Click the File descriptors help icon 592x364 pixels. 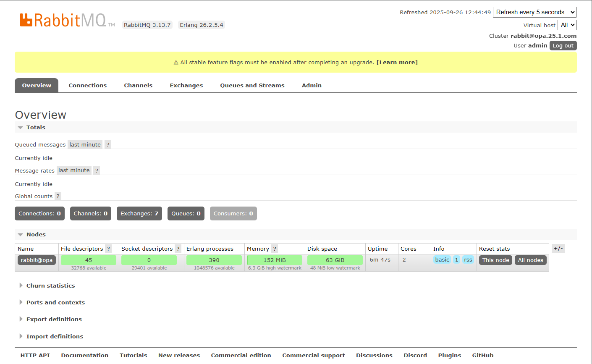[x=109, y=249]
